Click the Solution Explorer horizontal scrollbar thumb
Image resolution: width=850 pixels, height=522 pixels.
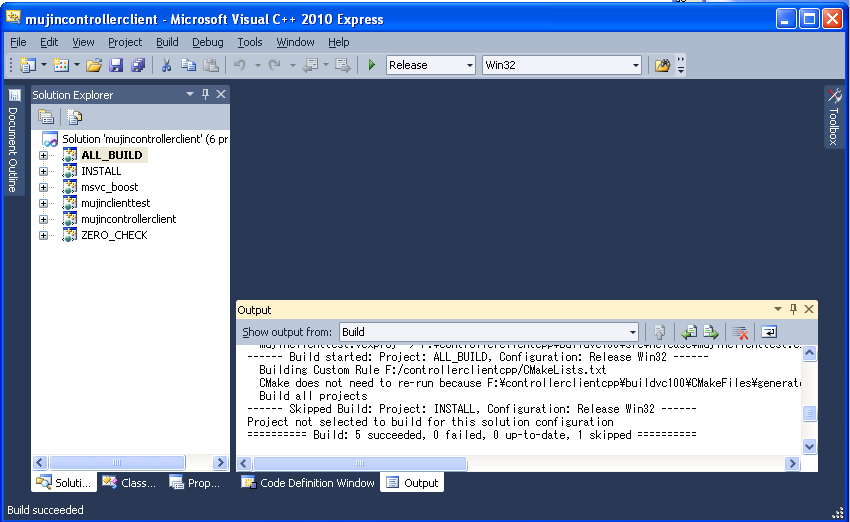117,462
